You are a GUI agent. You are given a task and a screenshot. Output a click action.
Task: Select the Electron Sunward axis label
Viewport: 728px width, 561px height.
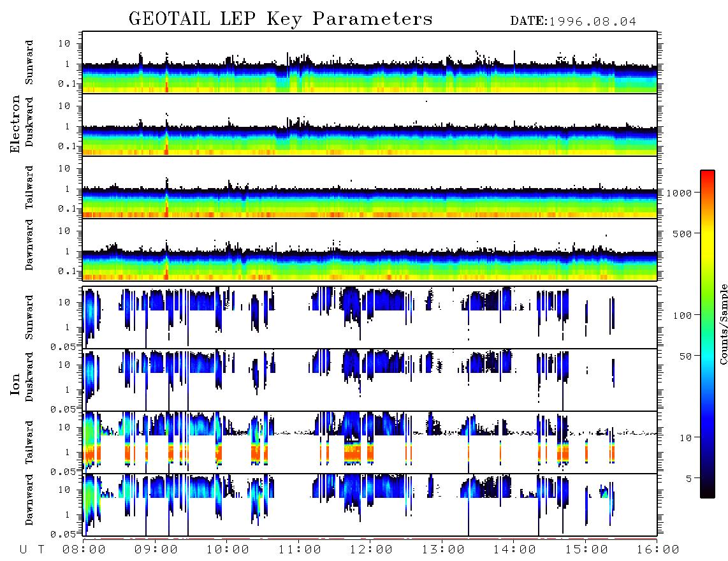point(29,62)
